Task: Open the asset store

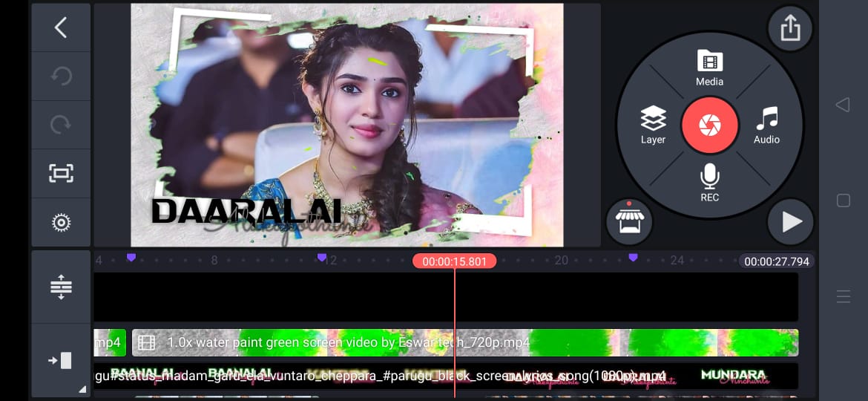Action: click(x=629, y=221)
